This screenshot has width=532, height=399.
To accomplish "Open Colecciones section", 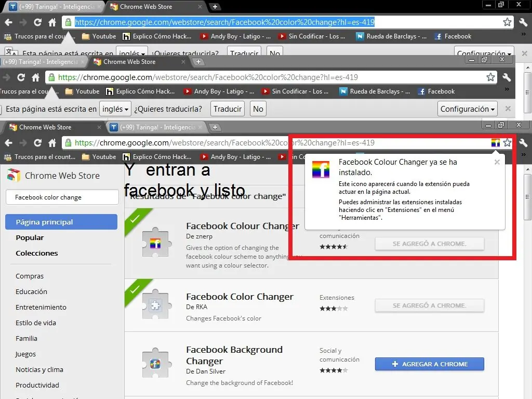I will (x=37, y=253).
